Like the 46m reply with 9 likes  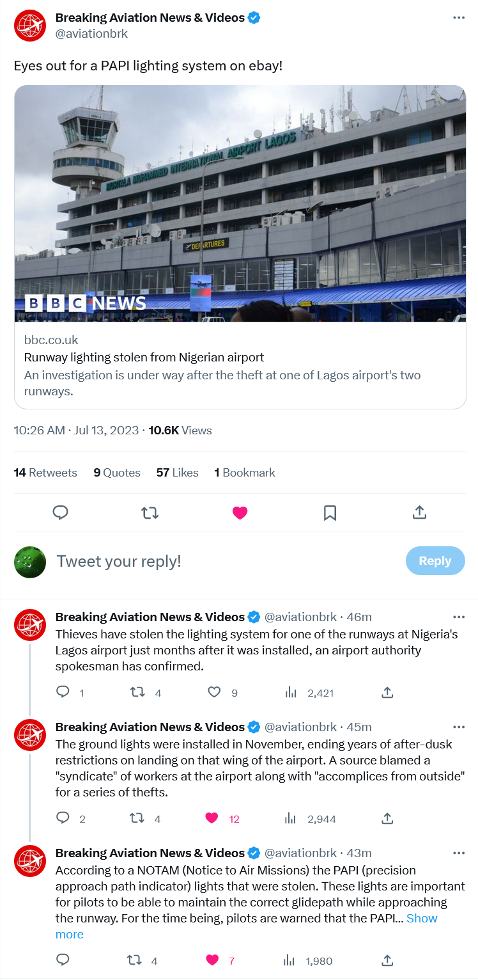point(215,692)
